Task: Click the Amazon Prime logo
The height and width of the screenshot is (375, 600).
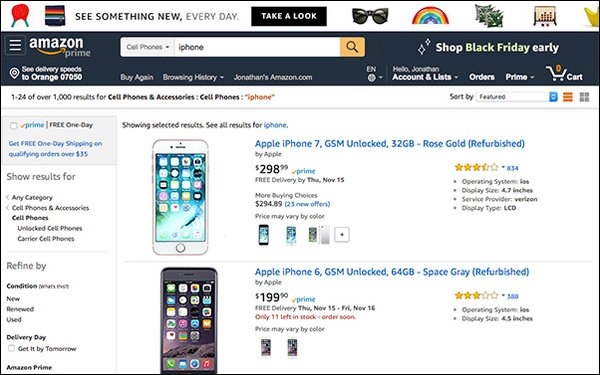Action: (60, 47)
